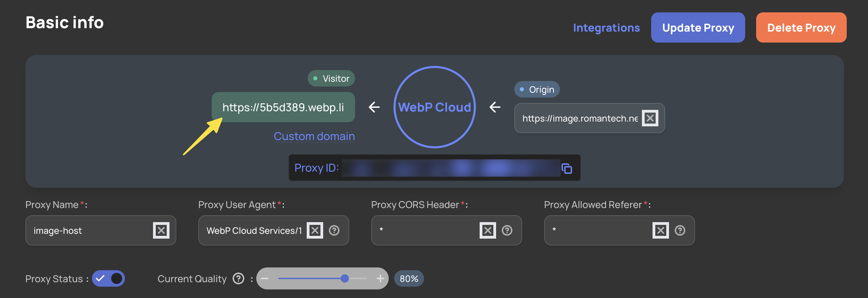Viewport: 868px width, 298px height.
Task: Clear the Proxy User Agent field
Action: 315,230
